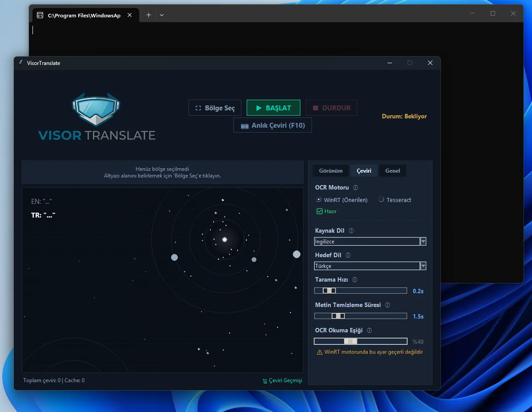Switch to Görünüm tab
This screenshot has height=412, width=532.
click(331, 171)
